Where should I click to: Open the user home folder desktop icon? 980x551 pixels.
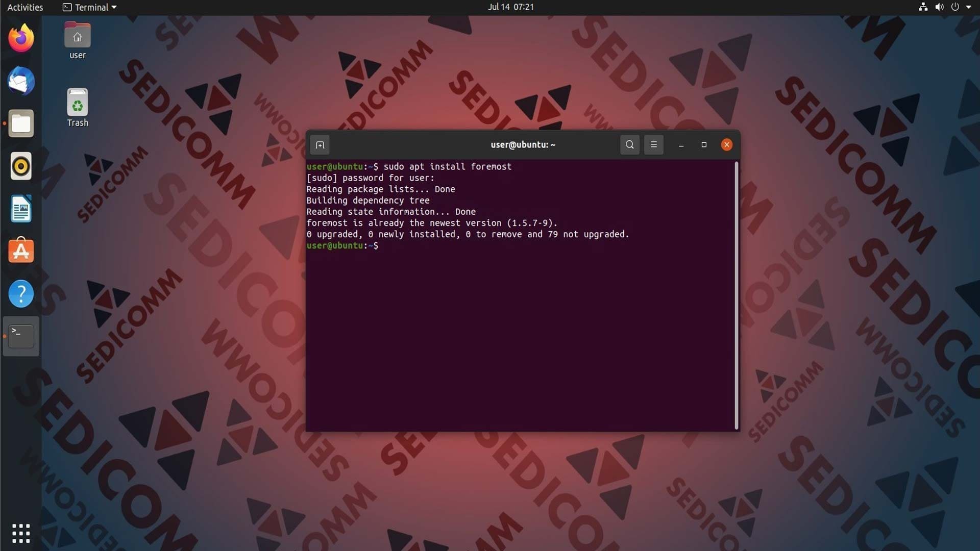(77, 41)
